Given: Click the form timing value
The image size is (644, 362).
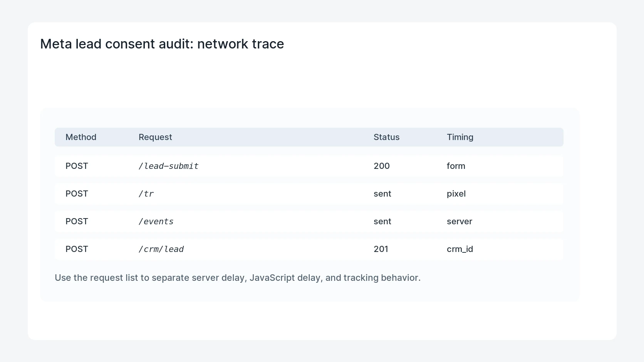Looking at the screenshot, I should point(456,166).
